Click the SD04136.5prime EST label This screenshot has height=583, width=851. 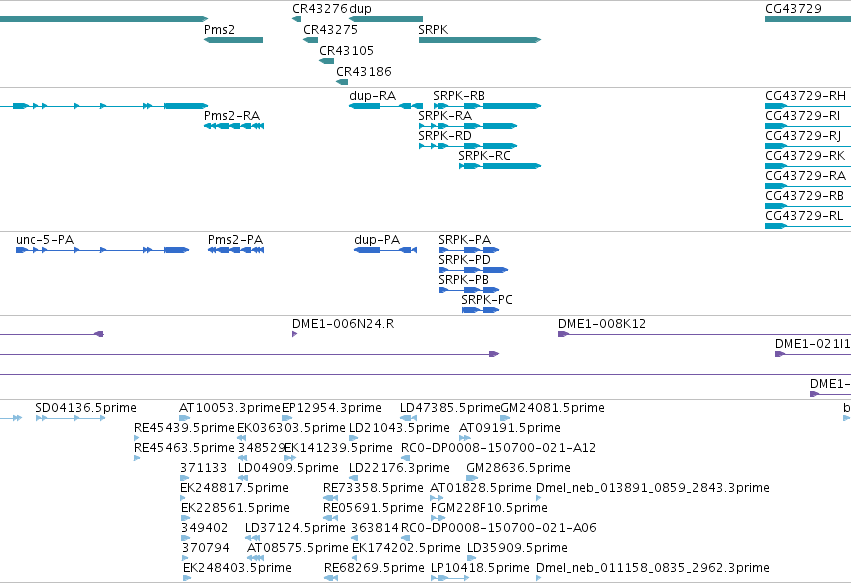pos(86,408)
